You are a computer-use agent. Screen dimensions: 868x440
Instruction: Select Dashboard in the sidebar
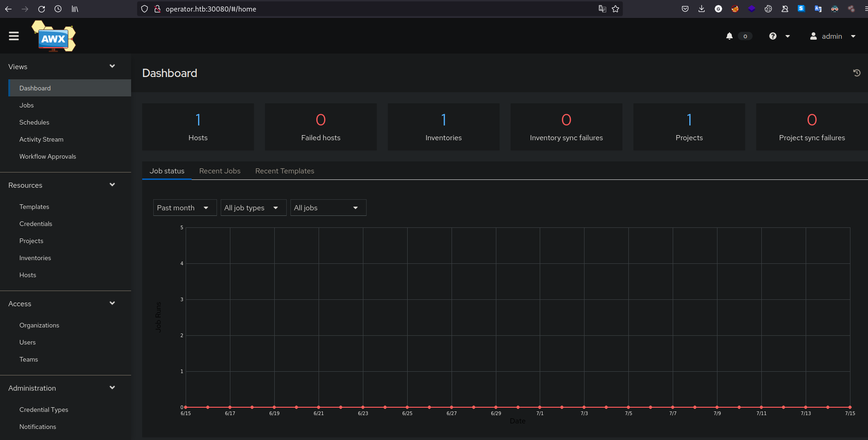(x=70, y=88)
